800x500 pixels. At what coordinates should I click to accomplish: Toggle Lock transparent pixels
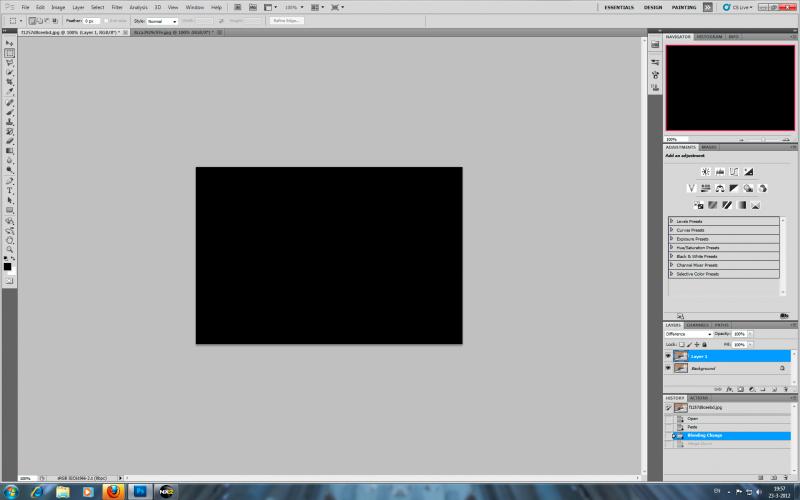pyautogui.click(x=682, y=345)
